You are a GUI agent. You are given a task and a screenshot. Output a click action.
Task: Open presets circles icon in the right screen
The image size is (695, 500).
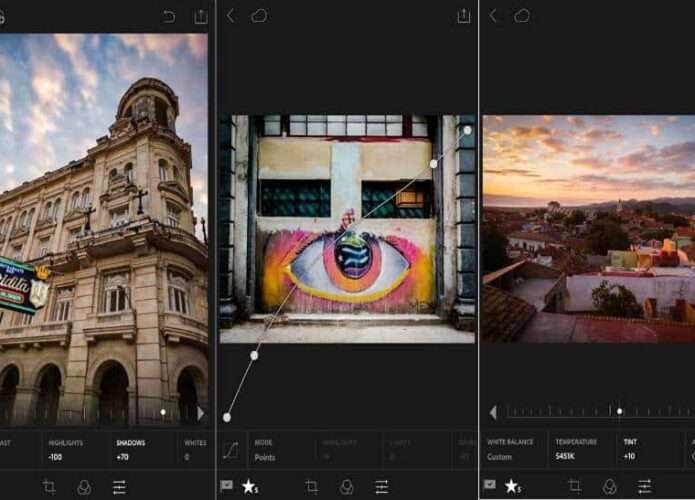click(x=609, y=487)
